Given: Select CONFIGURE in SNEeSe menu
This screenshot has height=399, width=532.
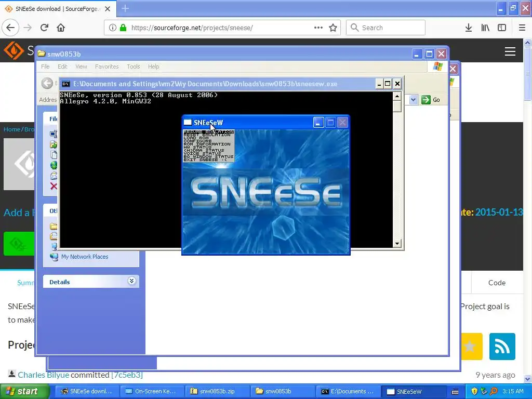Looking at the screenshot, I should click(197, 141).
